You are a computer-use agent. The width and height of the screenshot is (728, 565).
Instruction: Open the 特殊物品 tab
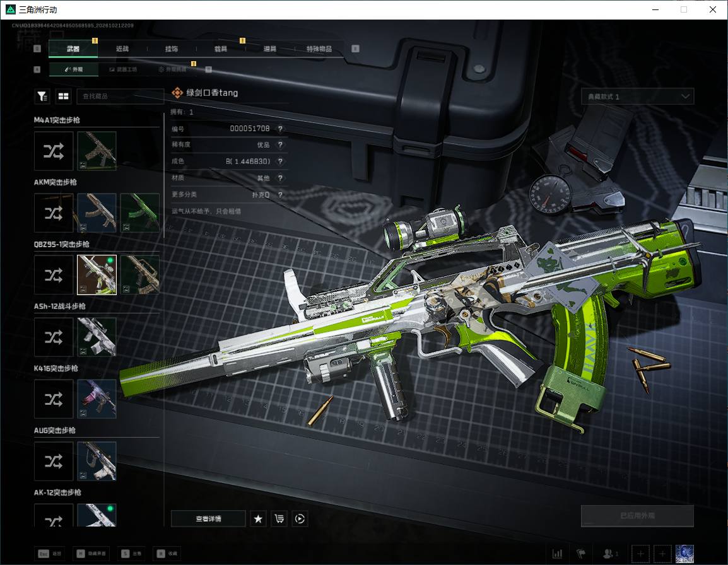click(x=319, y=49)
